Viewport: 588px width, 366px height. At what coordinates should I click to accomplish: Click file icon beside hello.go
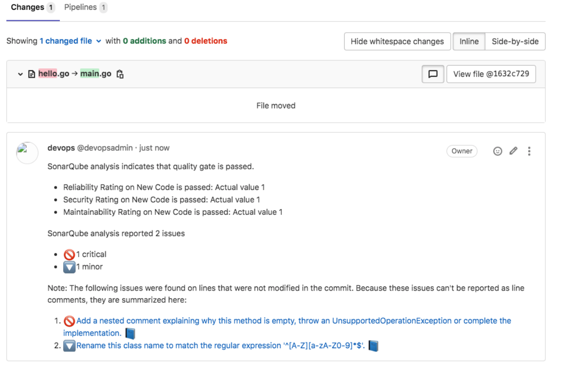32,74
